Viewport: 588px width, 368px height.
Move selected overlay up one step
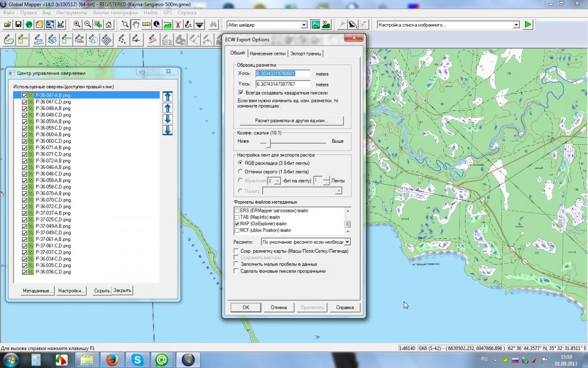tap(168, 108)
